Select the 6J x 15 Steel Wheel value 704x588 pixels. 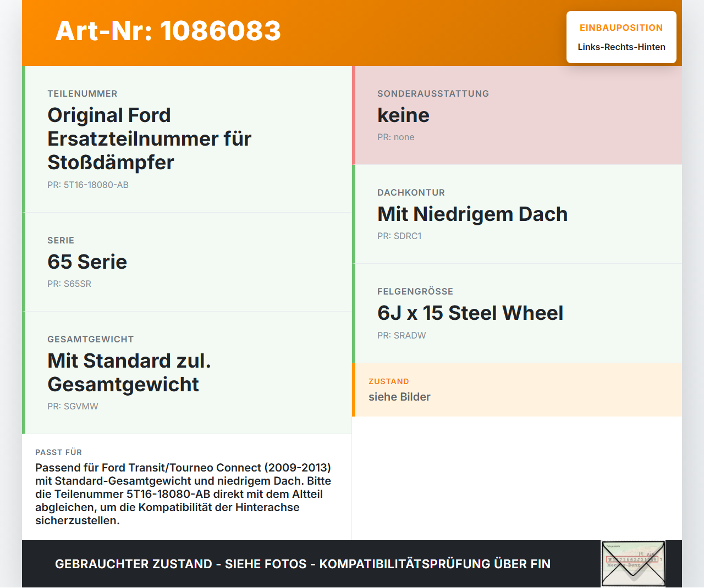point(470,313)
